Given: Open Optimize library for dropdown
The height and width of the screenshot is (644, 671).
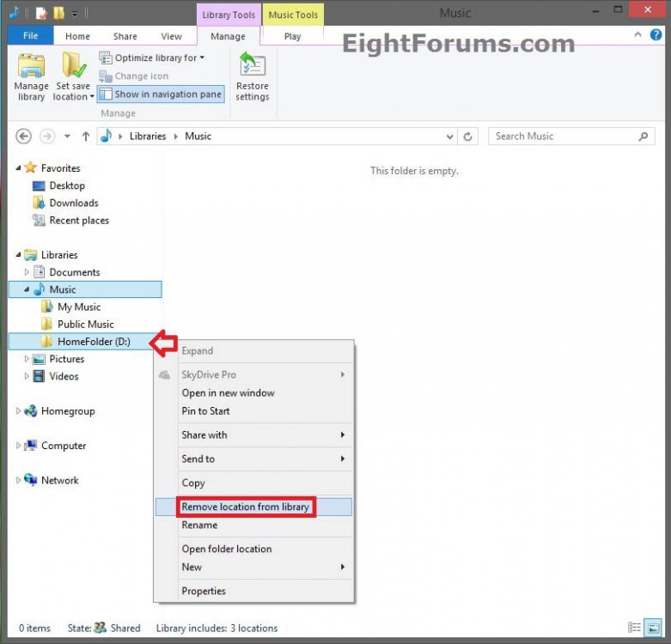Looking at the screenshot, I should [153, 58].
